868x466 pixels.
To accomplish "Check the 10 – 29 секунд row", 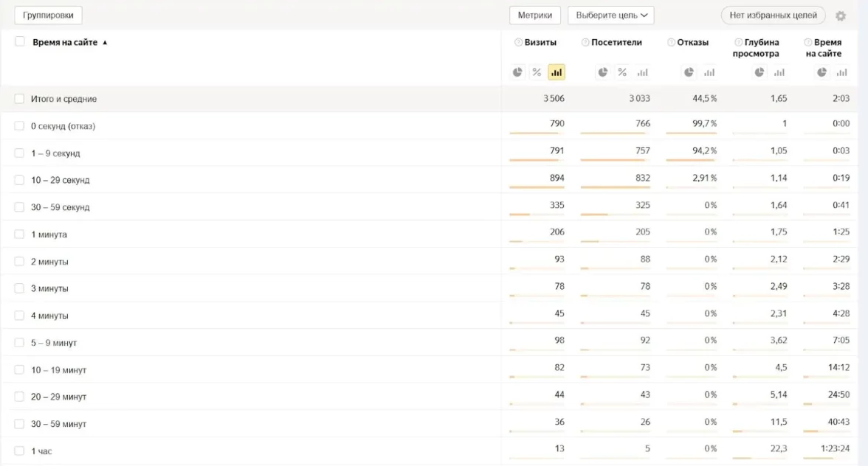I will click(x=19, y=180).
